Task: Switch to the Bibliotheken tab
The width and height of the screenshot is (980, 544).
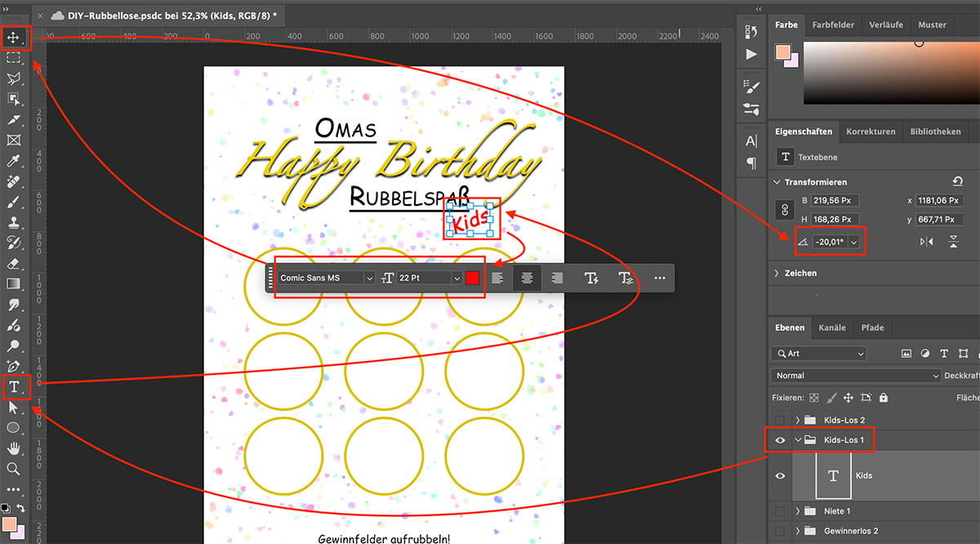Action: 935,132
